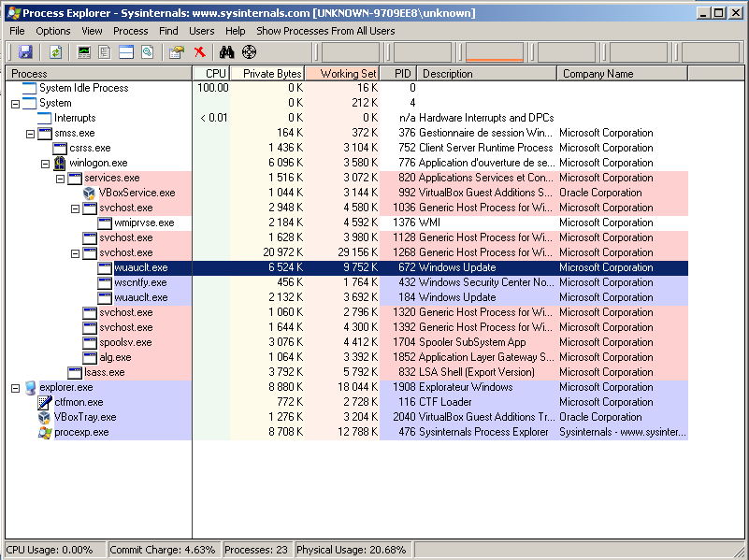The image size is (749, 560).
Task: Collapse the winlogon.exe tree node
Action: coord(45,163)
